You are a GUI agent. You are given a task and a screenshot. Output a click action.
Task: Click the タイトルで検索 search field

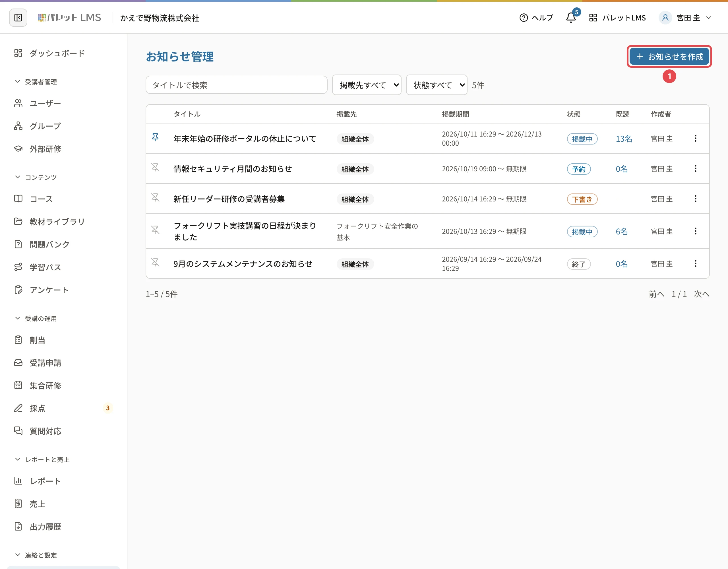pos(236,85)
